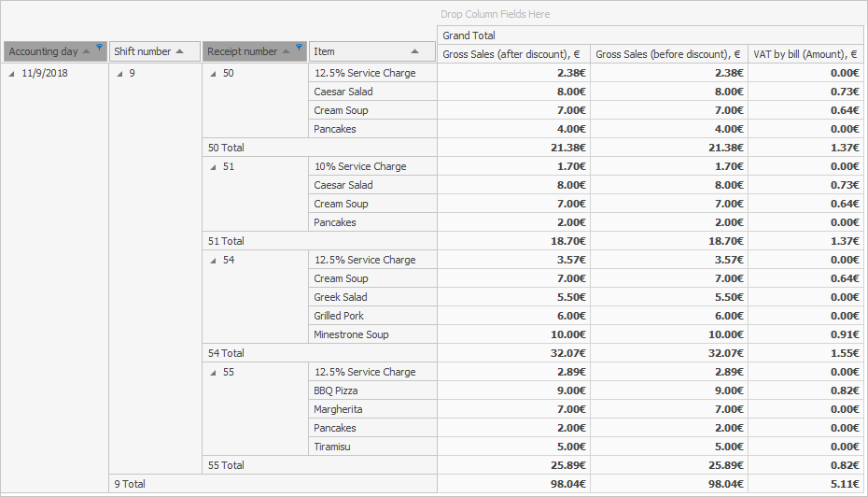The height and width of the screenshot is (497, 868).
Task: Click the filter icon on Accounting day
Action: point(99,47)
